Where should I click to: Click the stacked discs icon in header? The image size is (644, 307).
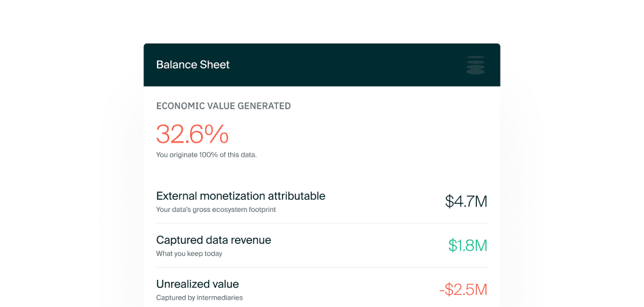click(x=476, y=65)
